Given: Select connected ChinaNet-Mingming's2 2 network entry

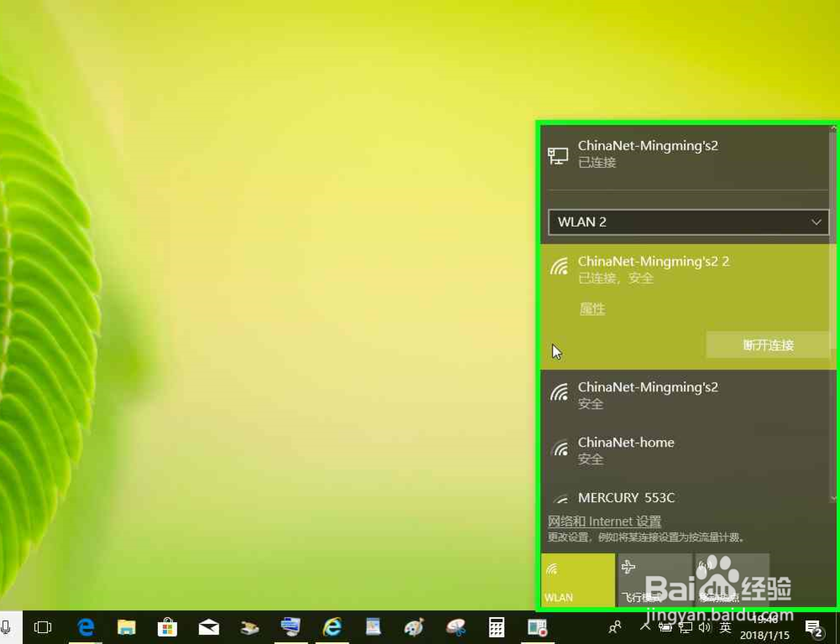Looking at the screenshot, I should tap(685, 306).
